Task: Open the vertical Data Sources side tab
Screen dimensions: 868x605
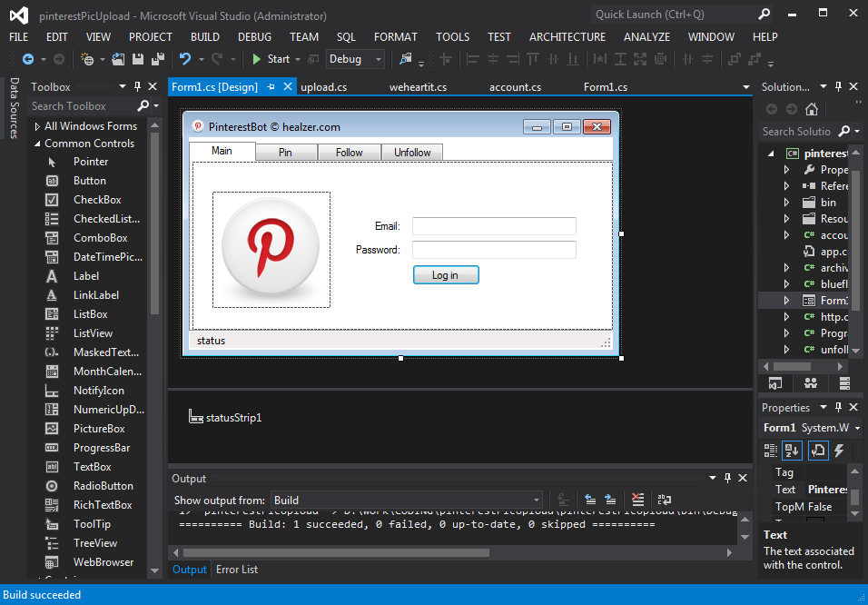Action: coord(15,107)
